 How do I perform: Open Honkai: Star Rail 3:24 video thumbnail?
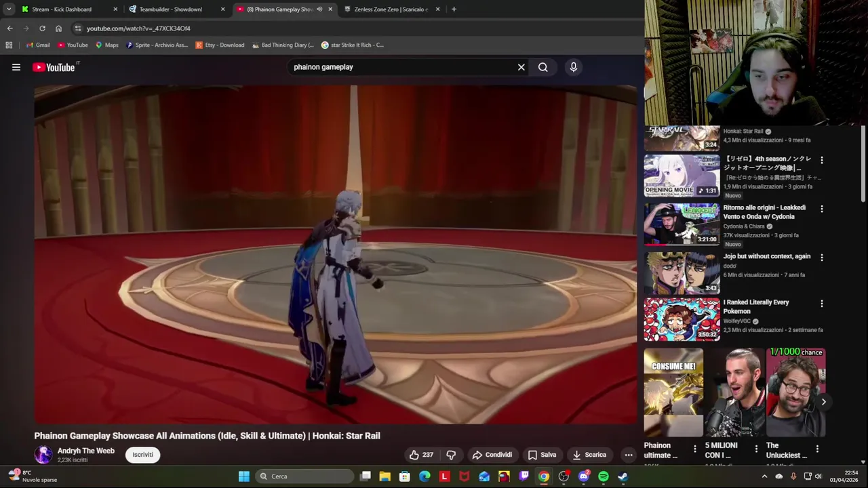click(x=682, y=138)
